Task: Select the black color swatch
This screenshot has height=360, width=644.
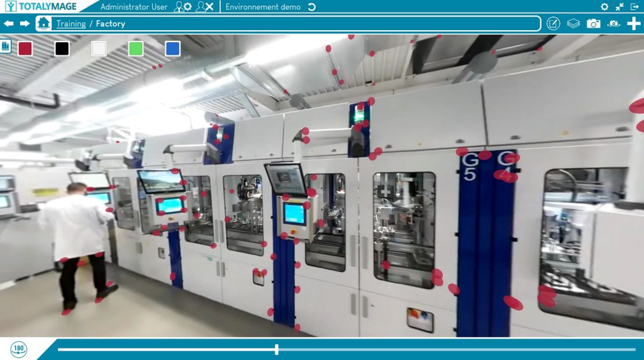Action: tap(62, 48)
